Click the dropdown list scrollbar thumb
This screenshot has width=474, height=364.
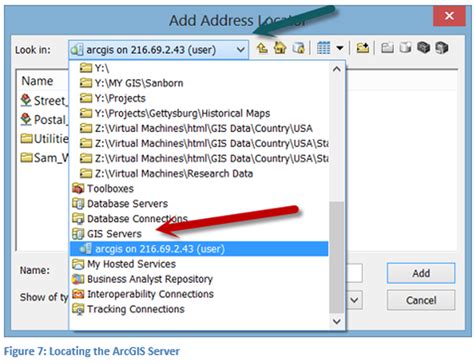tap(336, 257)
